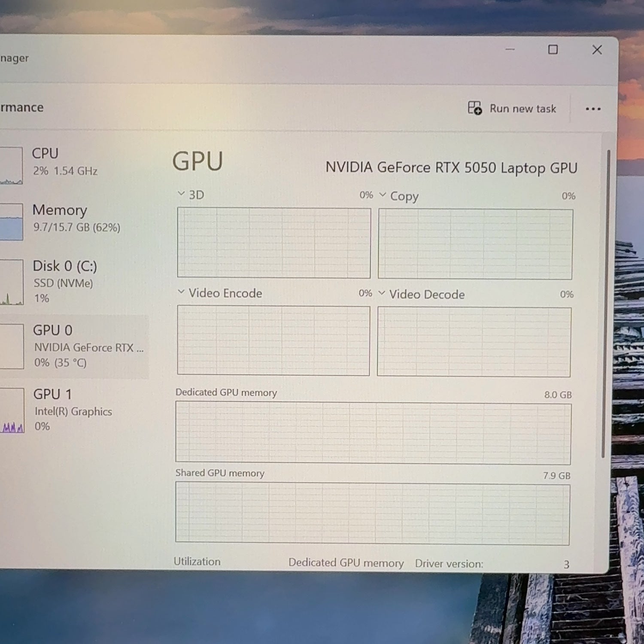Select GPU 1 Intel(R) Graphics entry
Image resolution: width=644 pixels, height=644 pixels.
pyautogui.click(x=75, y=410)
